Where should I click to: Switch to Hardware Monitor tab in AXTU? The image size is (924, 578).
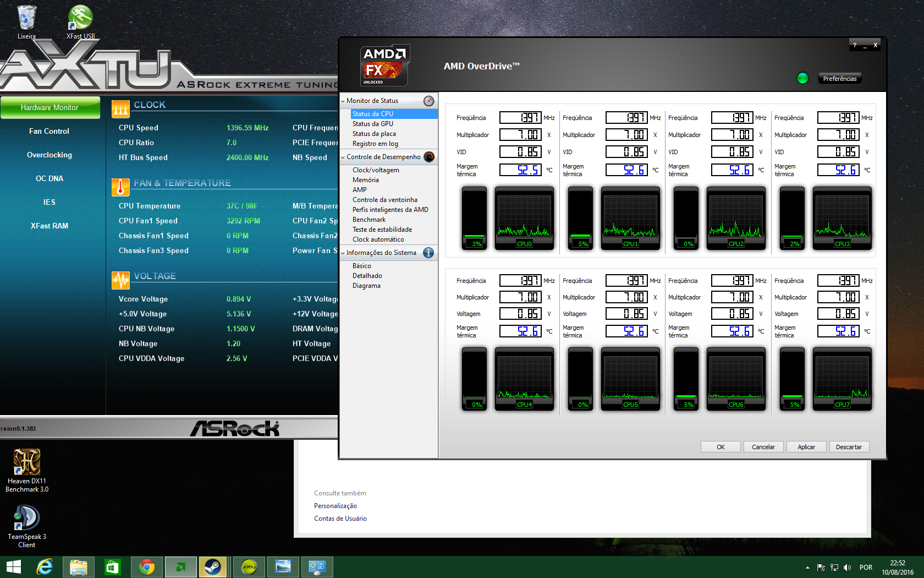tap(50, 107)
